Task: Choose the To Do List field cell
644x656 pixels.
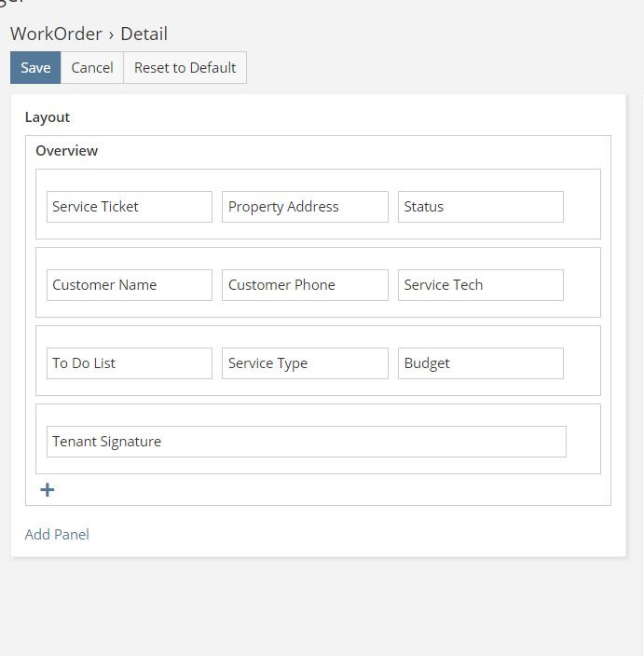Action: click(x=130, y=363)
